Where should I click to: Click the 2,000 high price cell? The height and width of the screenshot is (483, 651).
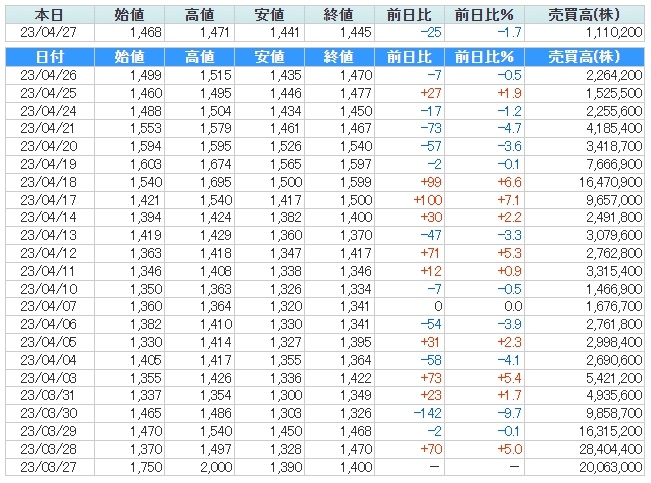tap(202, 467)
